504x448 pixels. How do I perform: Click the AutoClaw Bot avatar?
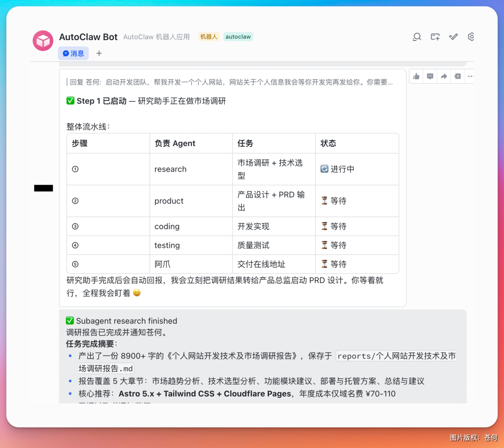(x=42, y=41)
